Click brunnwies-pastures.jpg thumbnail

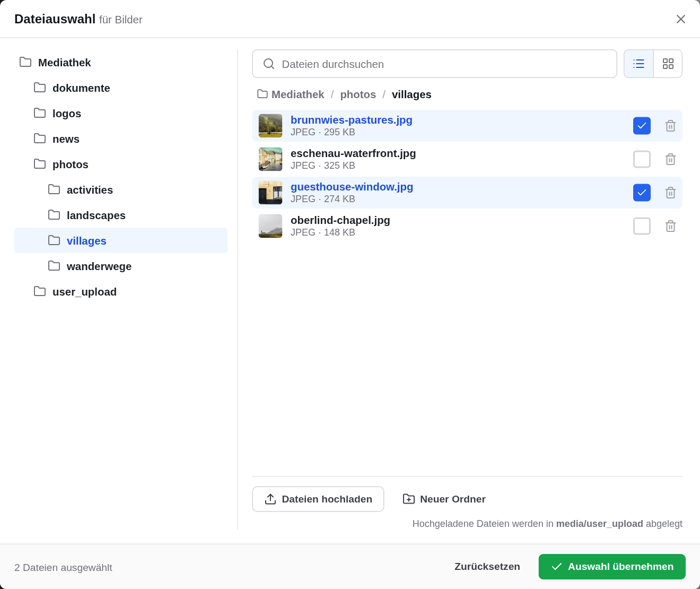click(270, 126)
